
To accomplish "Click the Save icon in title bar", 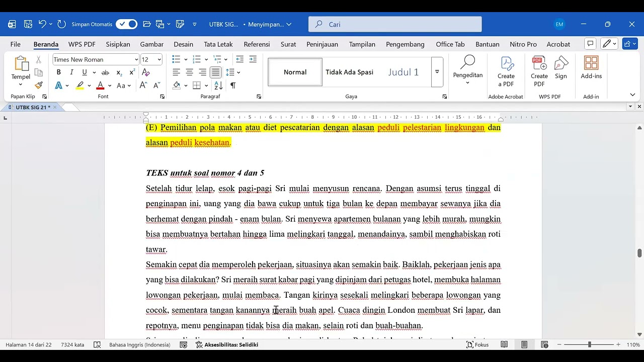I will click(28, 24).
